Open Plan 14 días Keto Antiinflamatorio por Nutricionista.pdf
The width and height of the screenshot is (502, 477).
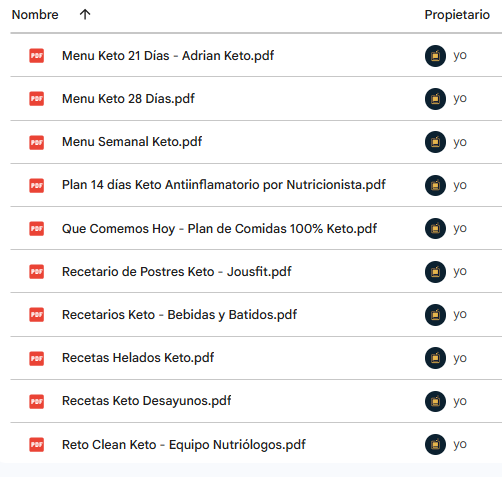coord(224,185)
